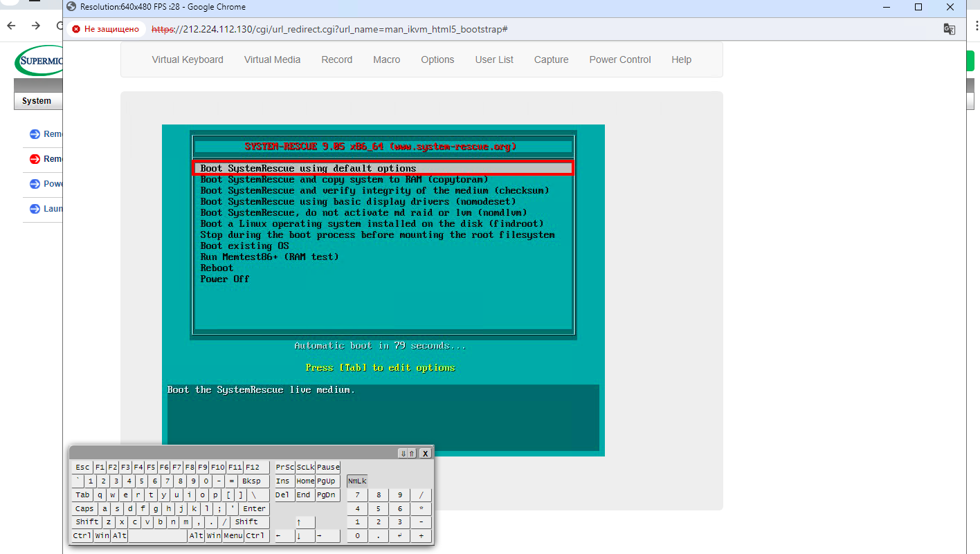Click the backtick virtual key
The image size is (980, 554).
(78, 481)
